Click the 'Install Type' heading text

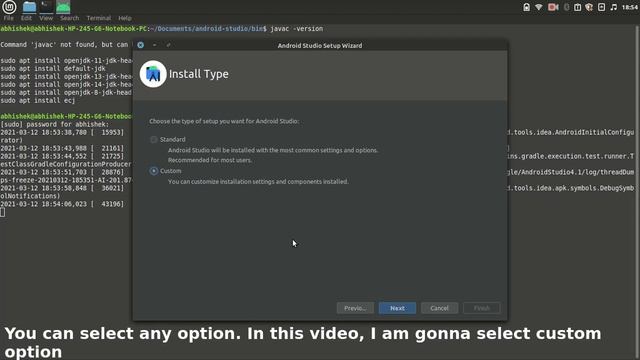(199, 74)
